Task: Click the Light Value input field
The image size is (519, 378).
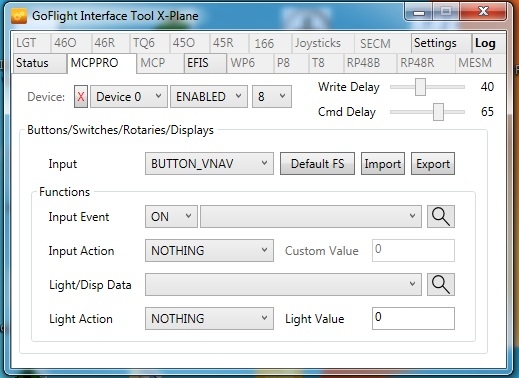Action: click(413, 319)
